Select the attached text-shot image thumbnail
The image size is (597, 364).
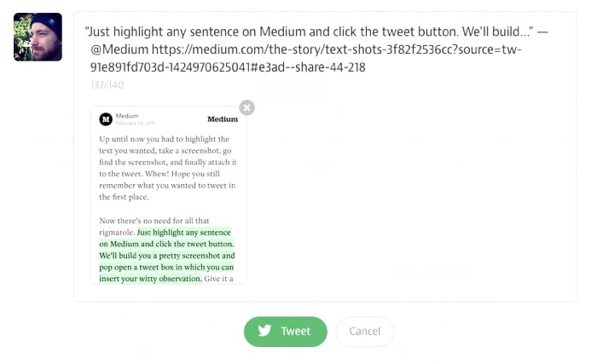[x=168, y=195]
